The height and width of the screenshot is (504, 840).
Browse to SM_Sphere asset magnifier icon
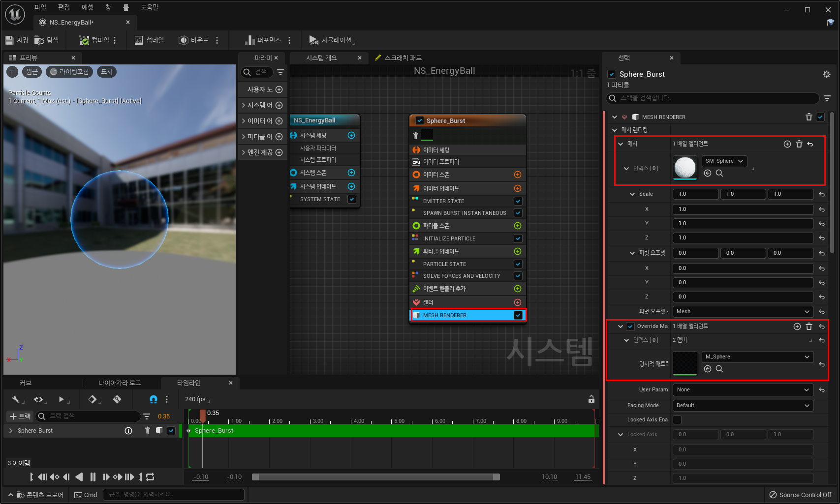click(719, 173)
